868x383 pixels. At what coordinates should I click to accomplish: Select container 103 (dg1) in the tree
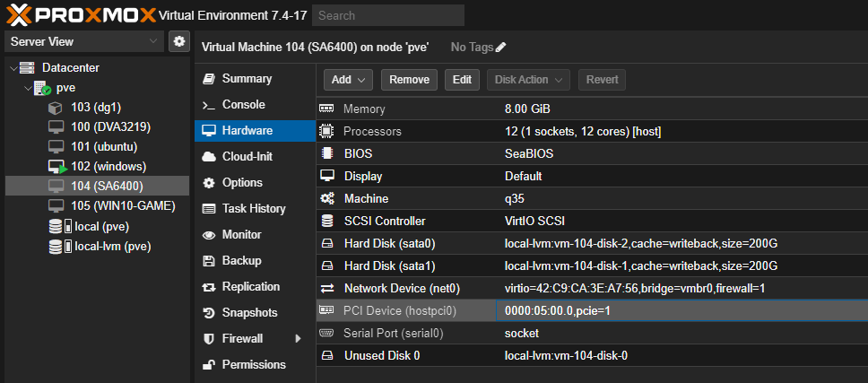98,108
